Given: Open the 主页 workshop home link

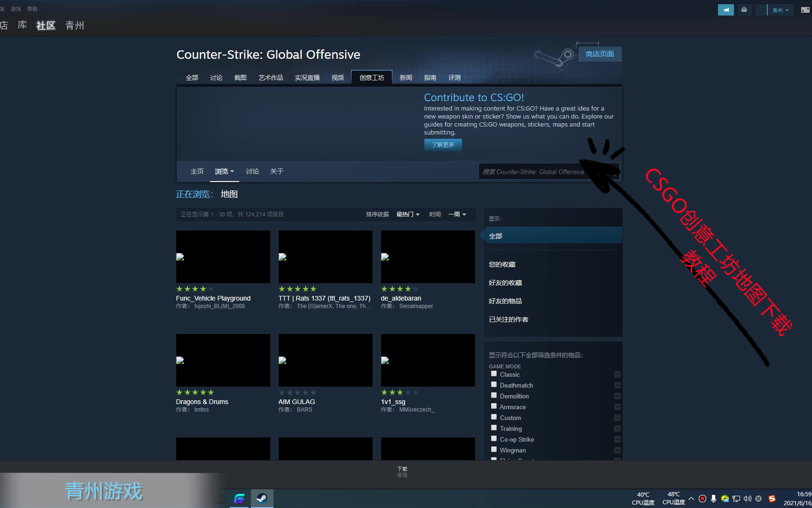Looking at the screenshot, I should (197, 171).
